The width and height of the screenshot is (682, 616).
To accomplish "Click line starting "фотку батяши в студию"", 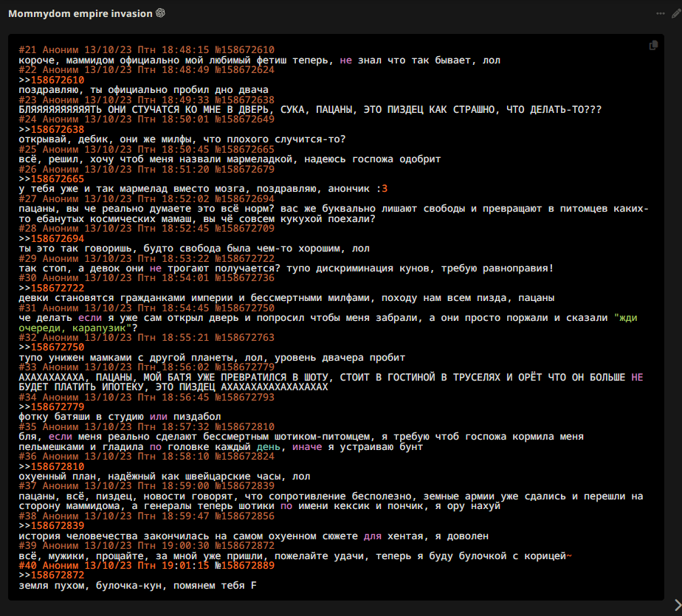I will tap(120, 417).
